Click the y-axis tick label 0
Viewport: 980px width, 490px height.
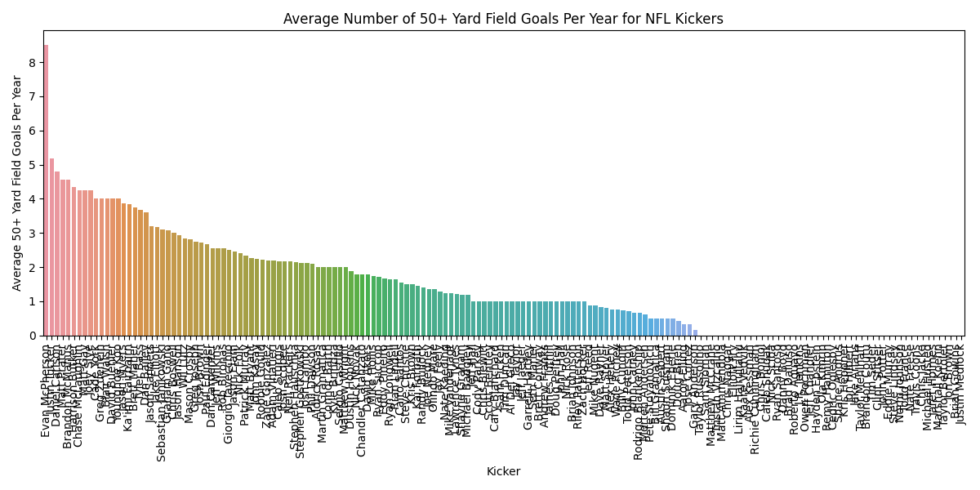click(x=33, y=336)
